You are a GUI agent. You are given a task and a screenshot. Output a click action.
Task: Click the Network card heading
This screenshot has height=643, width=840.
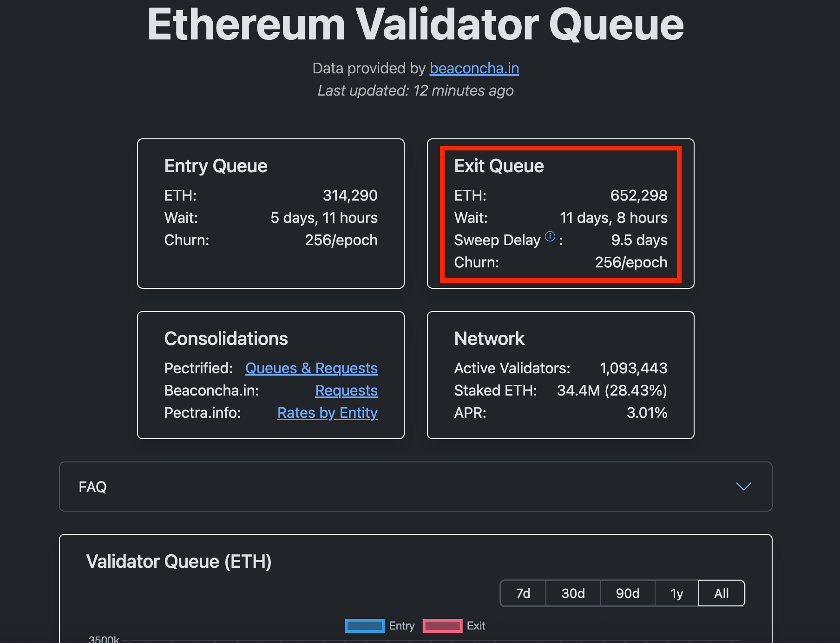point(490,339)
